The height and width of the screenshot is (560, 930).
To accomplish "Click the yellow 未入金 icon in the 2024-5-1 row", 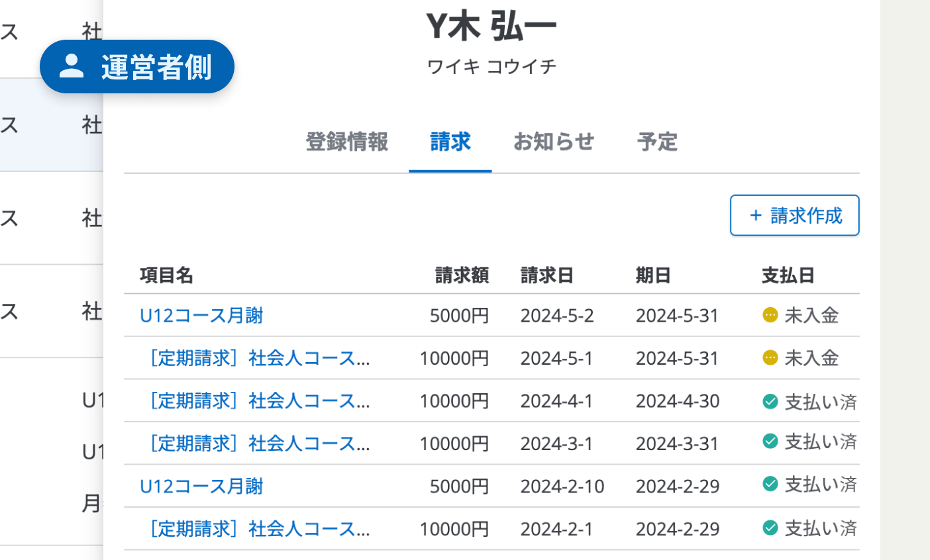I will 770,358.
